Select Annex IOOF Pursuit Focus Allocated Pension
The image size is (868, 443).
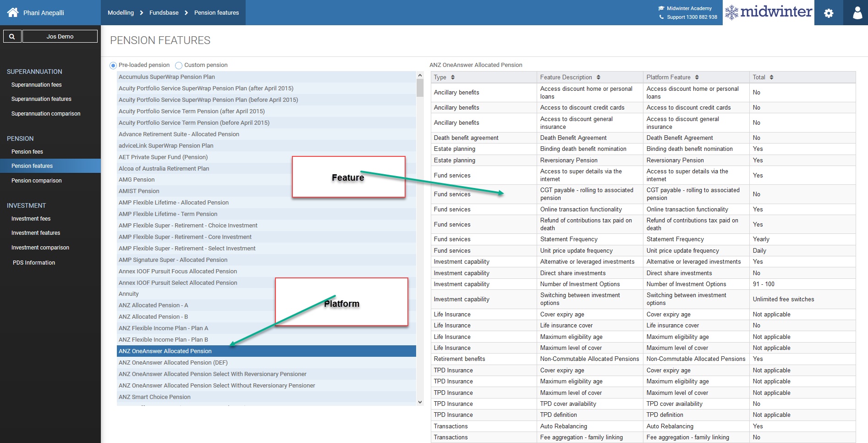(x=266, y=271)
